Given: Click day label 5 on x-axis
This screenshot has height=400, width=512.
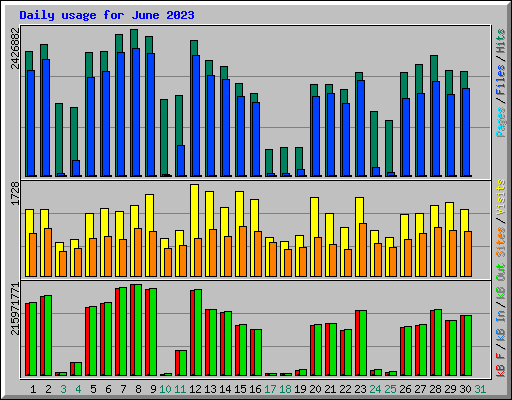Looking at the screenshot, I should 93,389.
